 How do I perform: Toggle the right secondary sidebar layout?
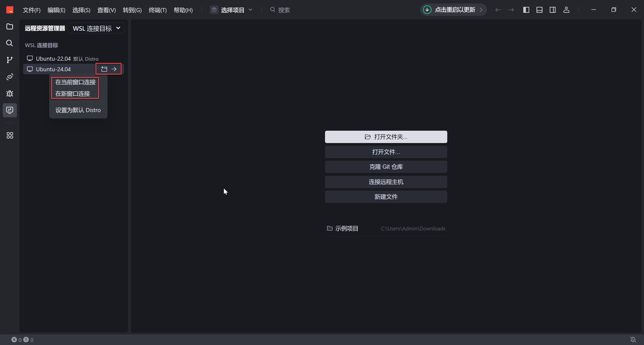pyautogui.click(x=553, y=10)
